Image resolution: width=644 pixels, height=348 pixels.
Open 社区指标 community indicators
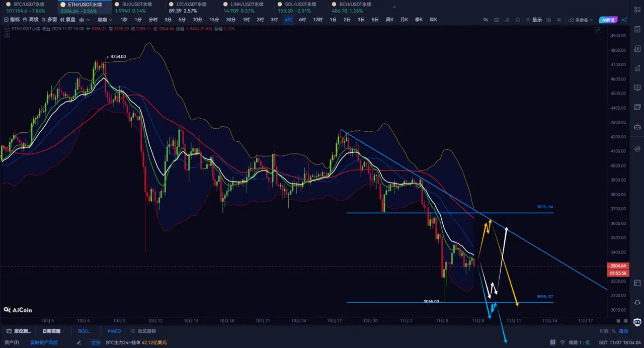144,331
